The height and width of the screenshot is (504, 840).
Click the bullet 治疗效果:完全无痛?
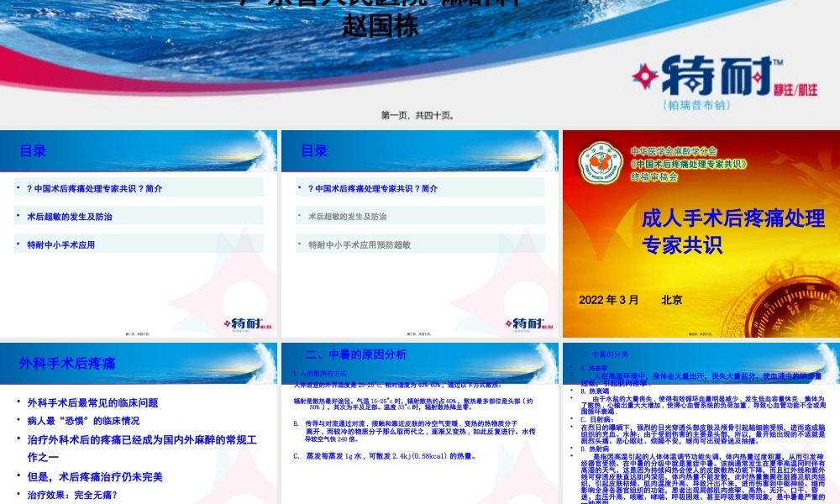tap(72, 496)
